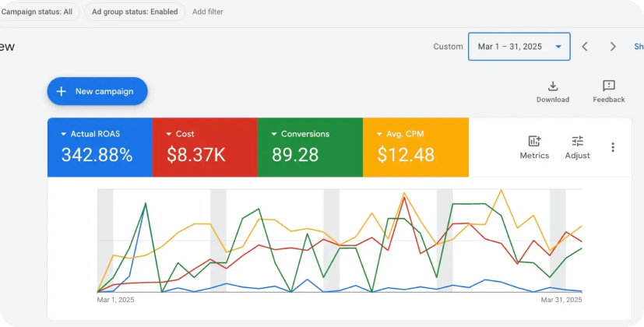Open the Metrics chart icon
644x327 pixels.
pos(534,141)
